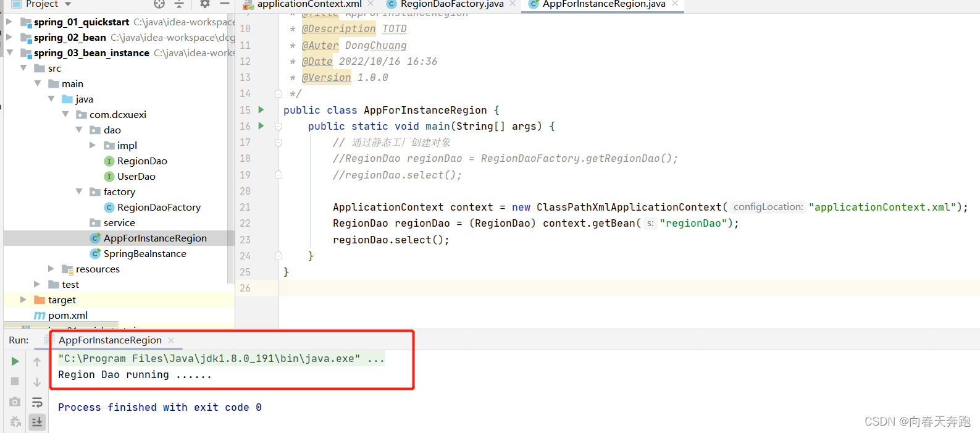Click the @Description tag on line 10
980x433 pixels.
click(x=338, y=29)
